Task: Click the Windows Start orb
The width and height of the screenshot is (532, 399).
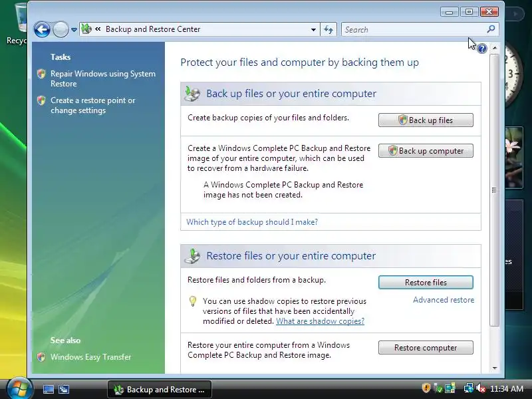Action: coord(19,388)
